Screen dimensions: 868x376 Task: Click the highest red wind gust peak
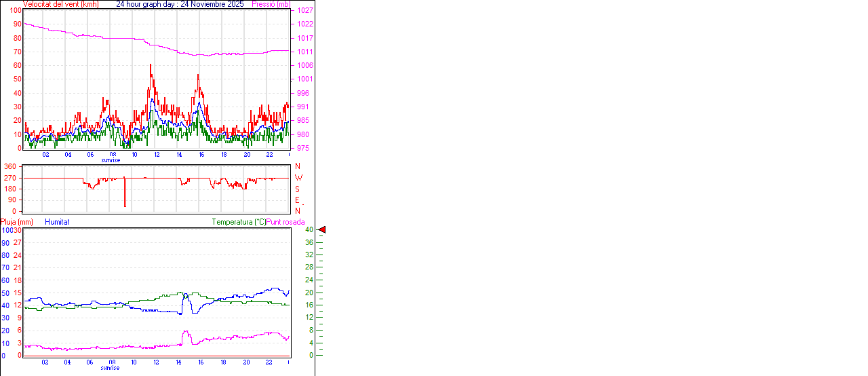pyautogui.click(x=151, y=65)
